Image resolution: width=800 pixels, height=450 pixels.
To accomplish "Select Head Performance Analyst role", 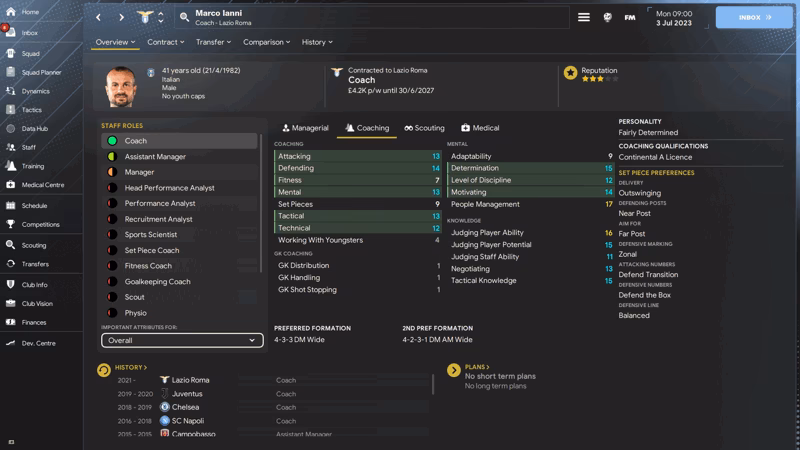I will coord(179,188).
